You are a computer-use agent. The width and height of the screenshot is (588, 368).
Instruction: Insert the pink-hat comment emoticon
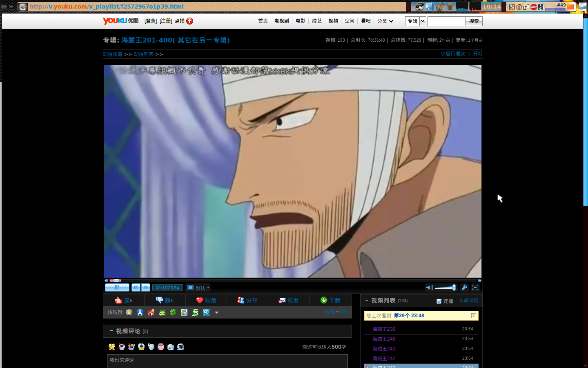pyautogui.click(x=161, y=347)
